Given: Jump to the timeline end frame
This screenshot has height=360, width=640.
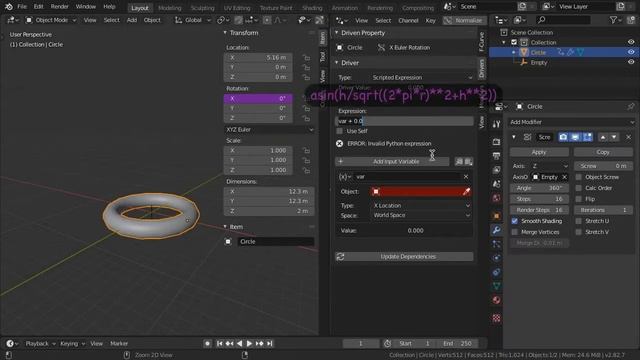Looking at the screenshot, I should (x=269, y=344).
